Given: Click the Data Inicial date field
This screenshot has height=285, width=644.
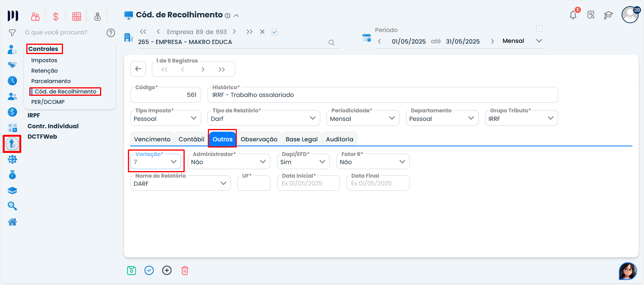Looking at the screenshot, I should (x=308, y=183).
